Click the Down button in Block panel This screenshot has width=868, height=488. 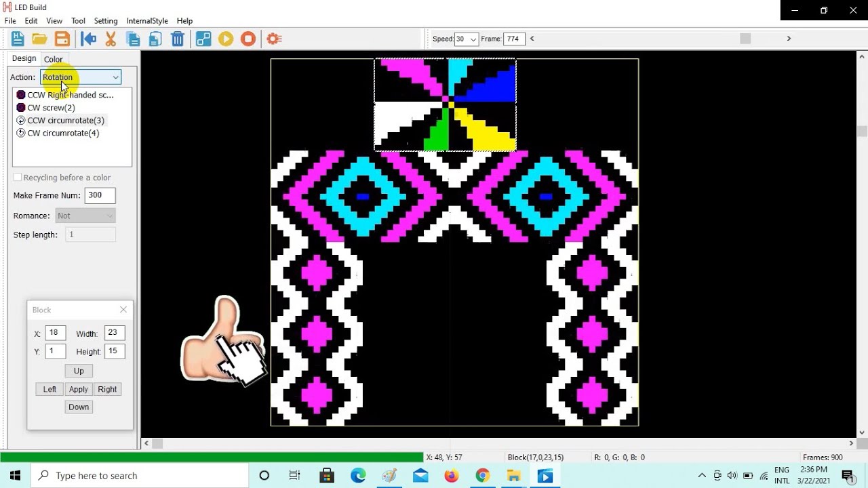[79, 407]
